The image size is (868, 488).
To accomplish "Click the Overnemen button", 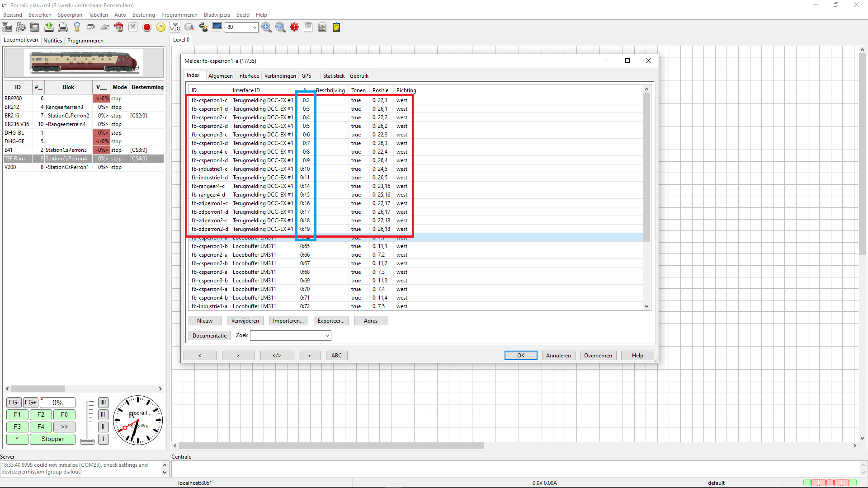I will click(x=598, y=356).
